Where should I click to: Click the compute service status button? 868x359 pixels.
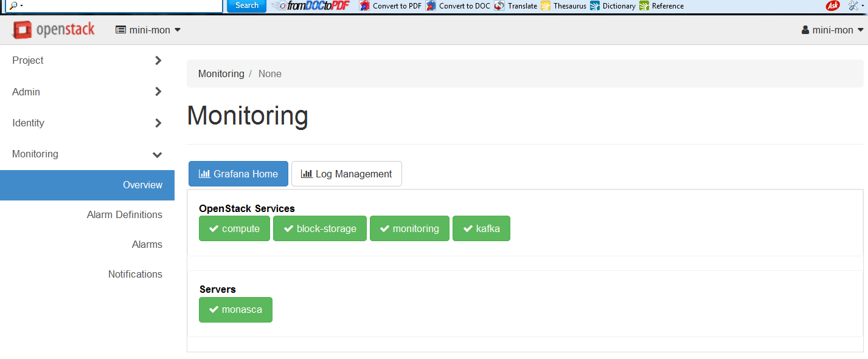234,228
